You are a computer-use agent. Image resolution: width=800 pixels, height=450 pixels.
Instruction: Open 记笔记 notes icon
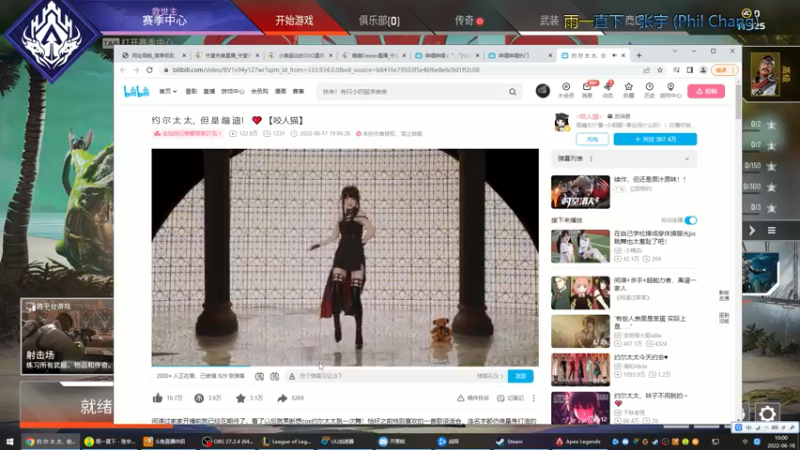pos(510,398)
